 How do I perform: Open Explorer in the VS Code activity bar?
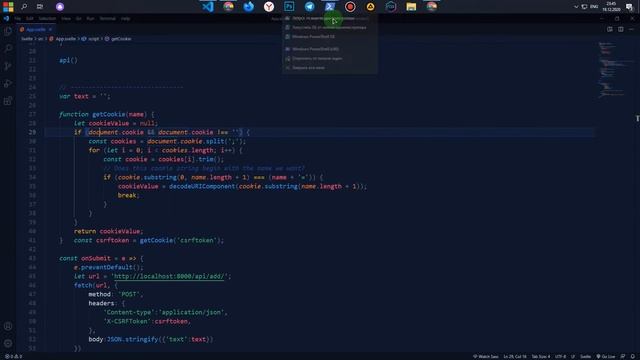pyautogui.click(x=8, y=31)
